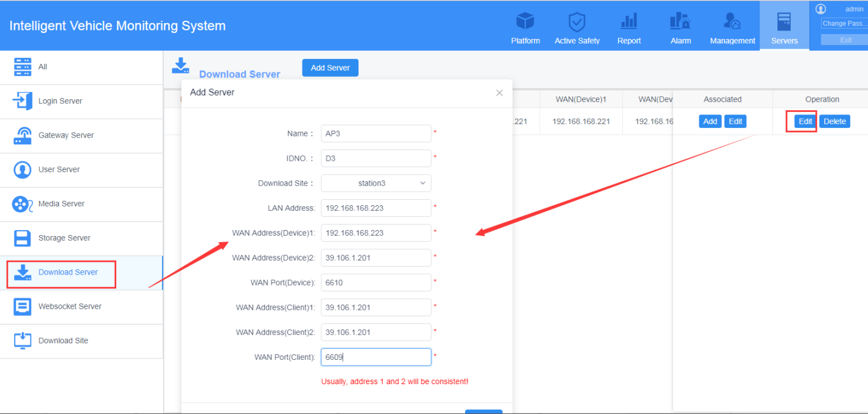
Task: Open Websocket Server in the sidebar
Action: (69, 306)
